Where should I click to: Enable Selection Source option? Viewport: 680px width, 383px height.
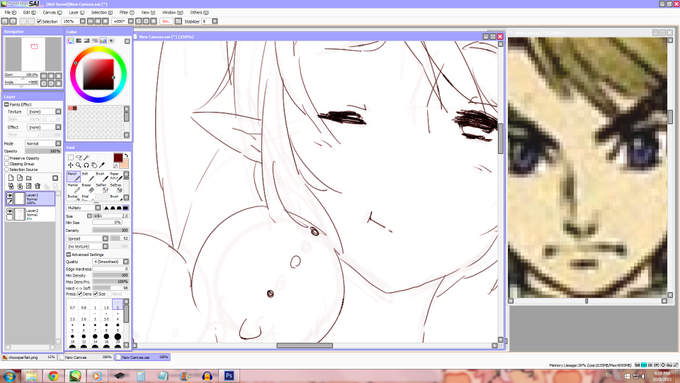click(7, 169)
